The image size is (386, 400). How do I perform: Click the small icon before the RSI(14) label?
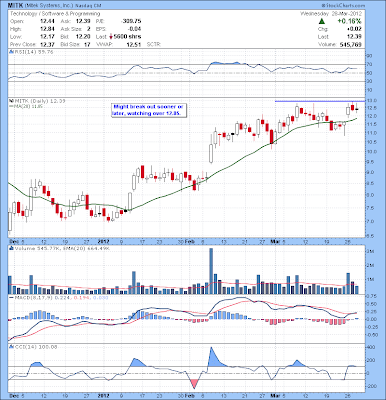click(11, 52)
